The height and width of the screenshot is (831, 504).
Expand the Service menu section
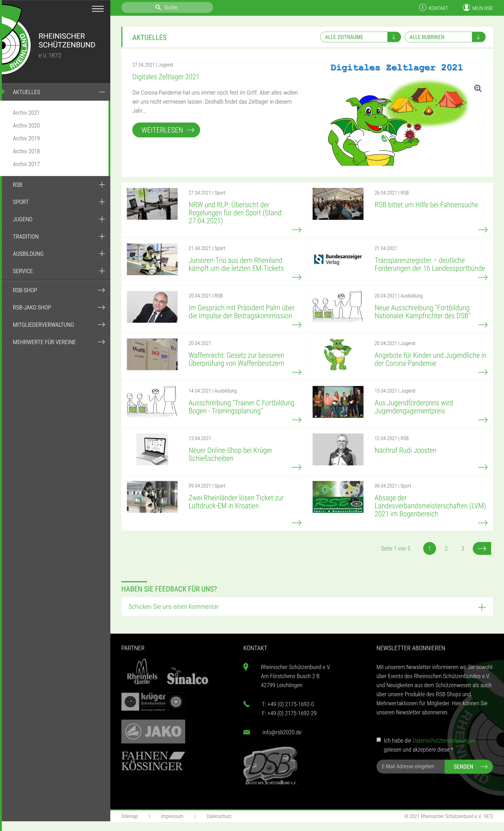102,271
